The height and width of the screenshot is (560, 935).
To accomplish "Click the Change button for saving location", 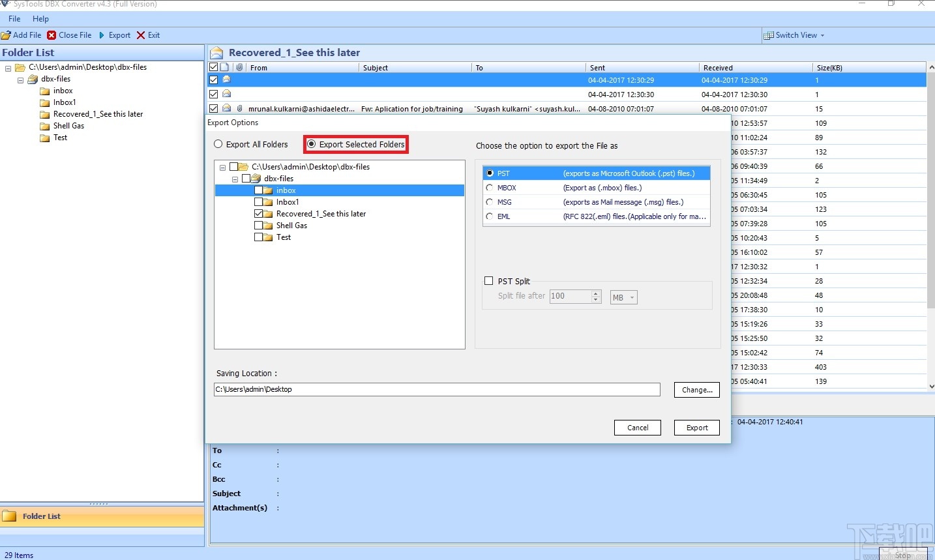I will (x=696, y=390).
